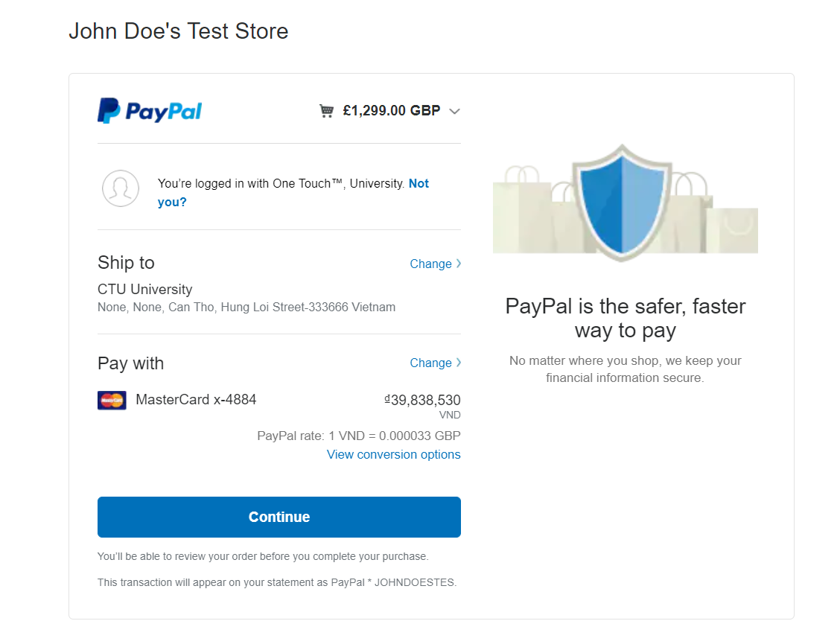840x621 pixels.
Task: Select the MasterCard card icon
Action: tap(112, 400)
